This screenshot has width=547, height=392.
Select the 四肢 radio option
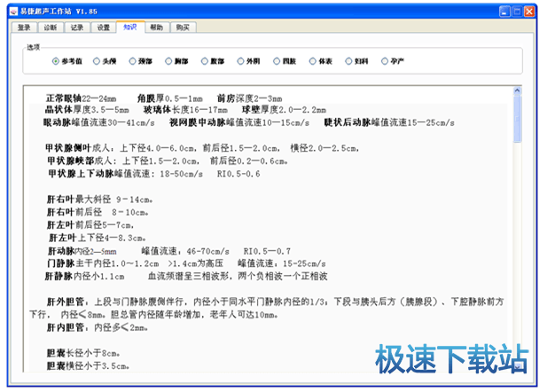click(x=285, y=61)
